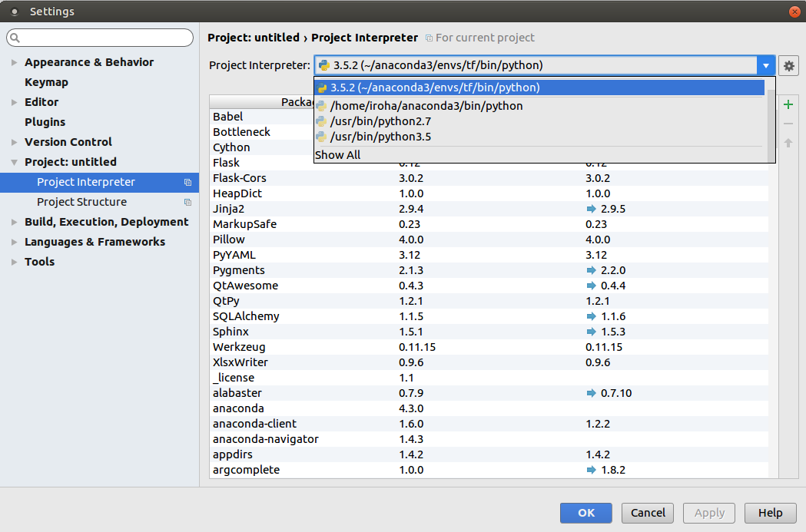Select the MarkupSafe package row

click(x=489, y=224)
